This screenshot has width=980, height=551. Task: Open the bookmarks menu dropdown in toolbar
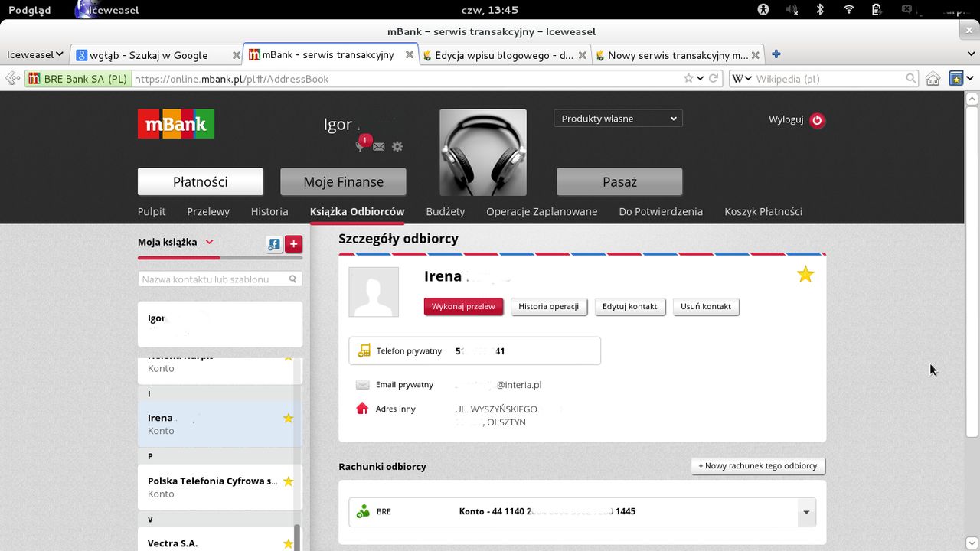[969, 79]
